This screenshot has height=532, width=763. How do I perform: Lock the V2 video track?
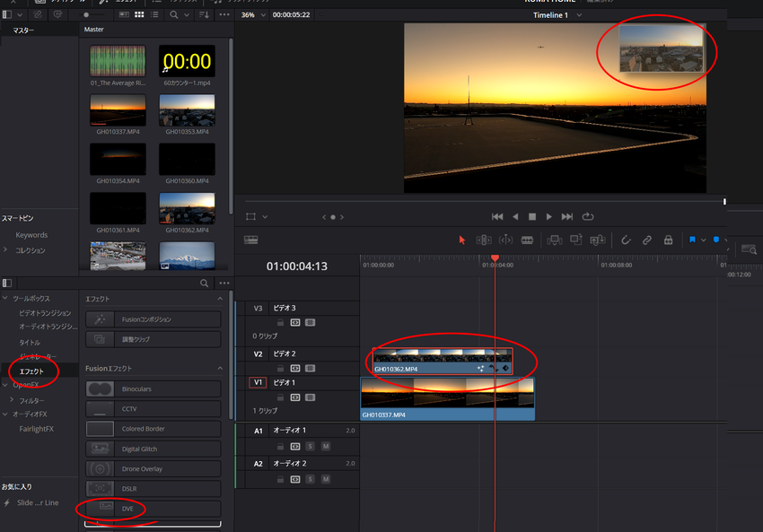point(280,368)
